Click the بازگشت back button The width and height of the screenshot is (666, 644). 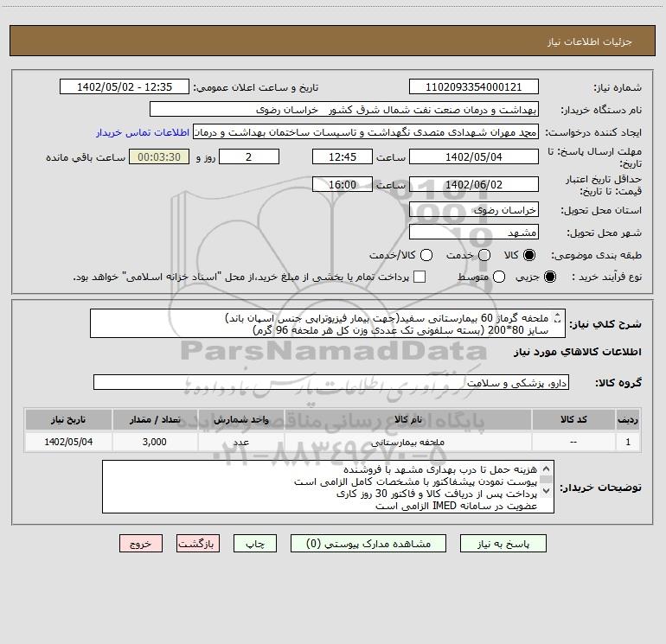[x=198, y=544]
